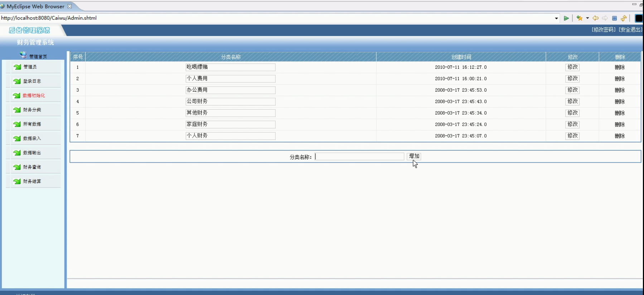Screen dimensions: 644x295
Task: Click green arrow icon beside 登录日志
Action: coord(17,81)
